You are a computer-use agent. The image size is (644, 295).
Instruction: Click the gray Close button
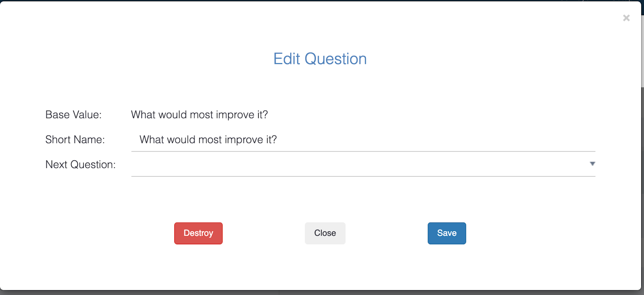(x=325, y=233)
